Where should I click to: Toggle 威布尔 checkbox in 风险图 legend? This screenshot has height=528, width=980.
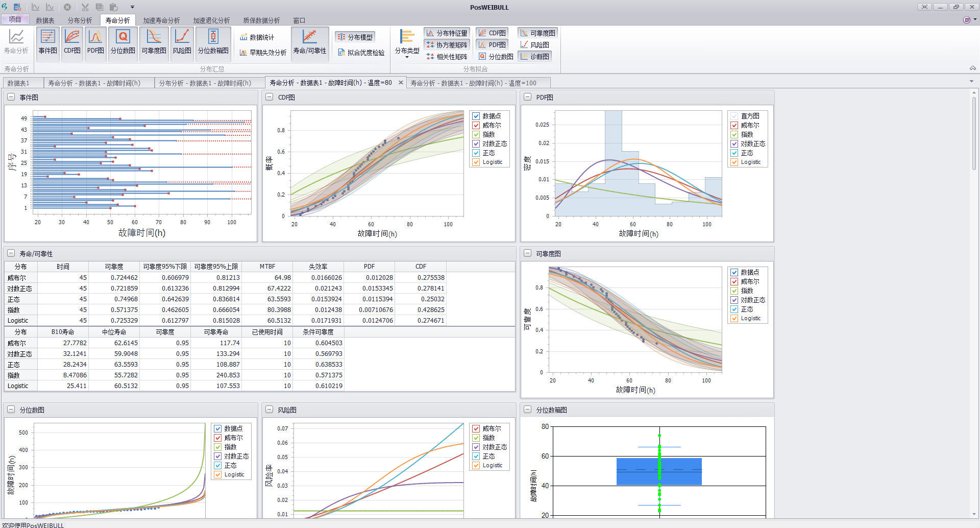[476, 429]
